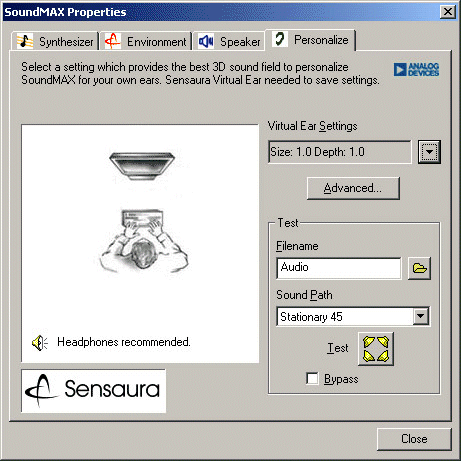
Task: Open the Speaker tab
Action: coord(229,42)
